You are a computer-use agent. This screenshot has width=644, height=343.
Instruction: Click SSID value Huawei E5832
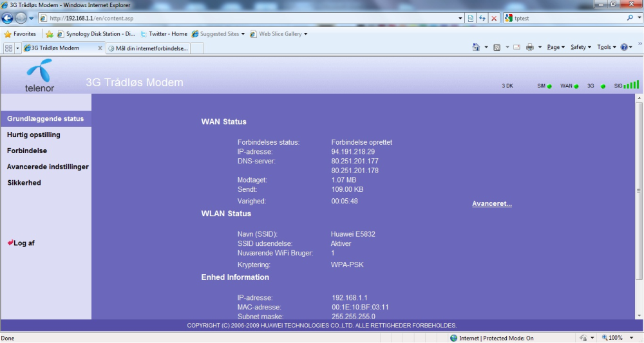tap(353, 234)
